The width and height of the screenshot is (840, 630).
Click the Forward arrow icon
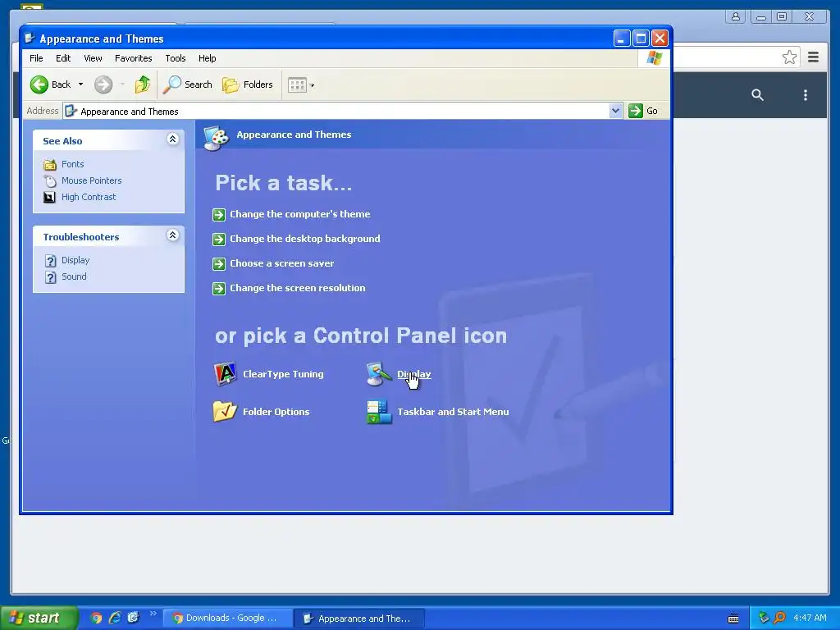103,84
